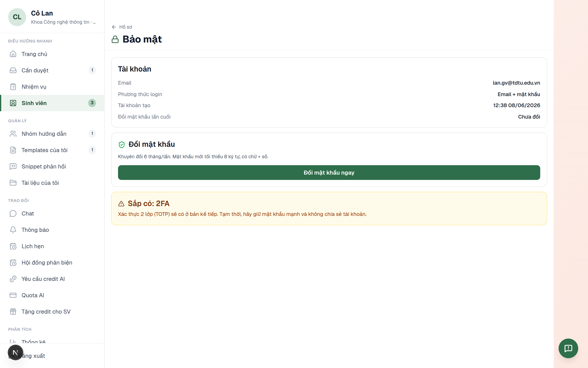Image resolution: width=588 pixels, height=368 pixels.
Task: Click the Nhóm hướng dẫn users icon
Action: tap(13, 134)
